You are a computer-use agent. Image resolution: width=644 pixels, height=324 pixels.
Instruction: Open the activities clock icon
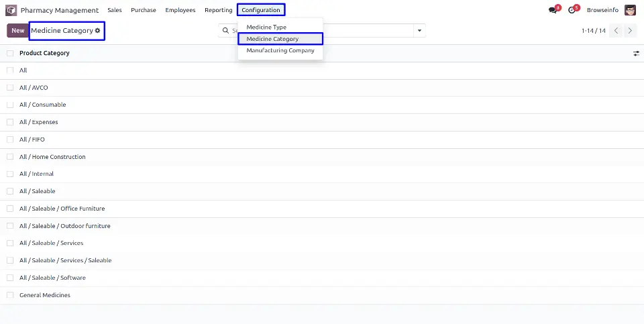[572, 10]
